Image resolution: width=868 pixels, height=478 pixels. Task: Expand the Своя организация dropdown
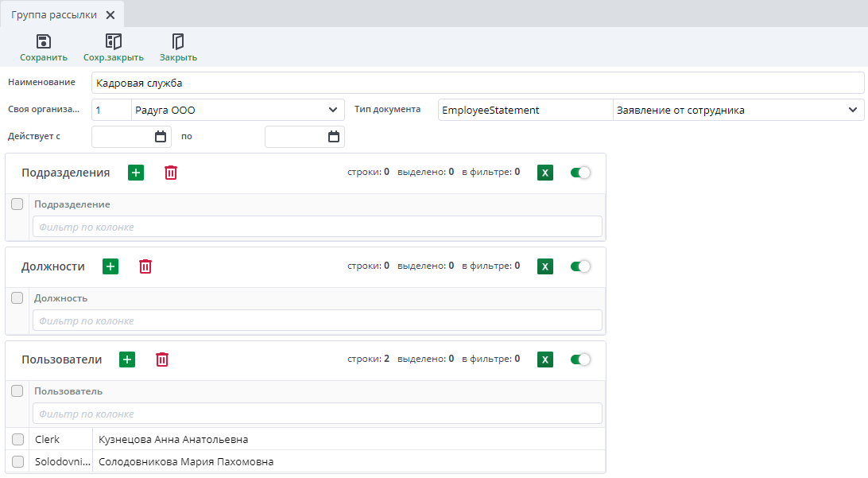pyautogui.click(x=332, y=110)
